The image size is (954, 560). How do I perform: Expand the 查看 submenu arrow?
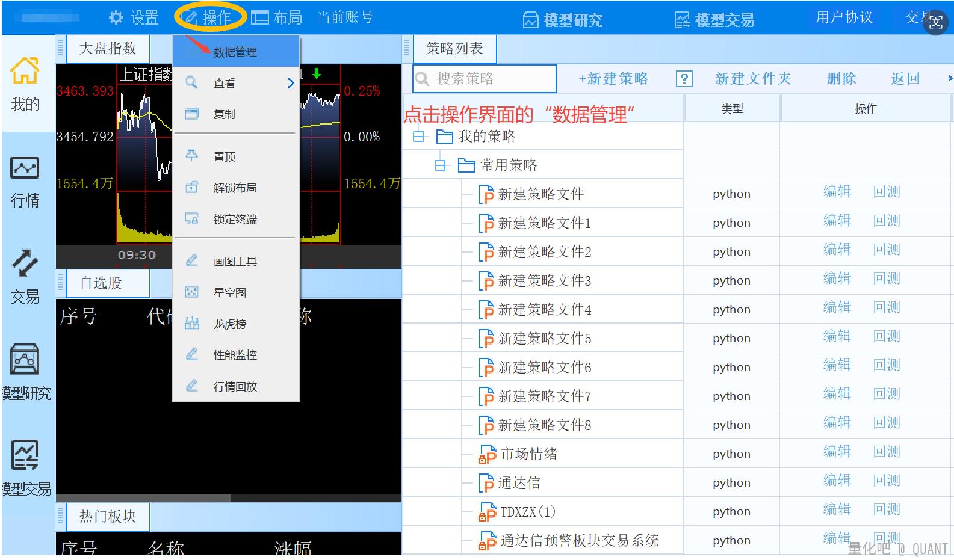click(x=291, y=83)
